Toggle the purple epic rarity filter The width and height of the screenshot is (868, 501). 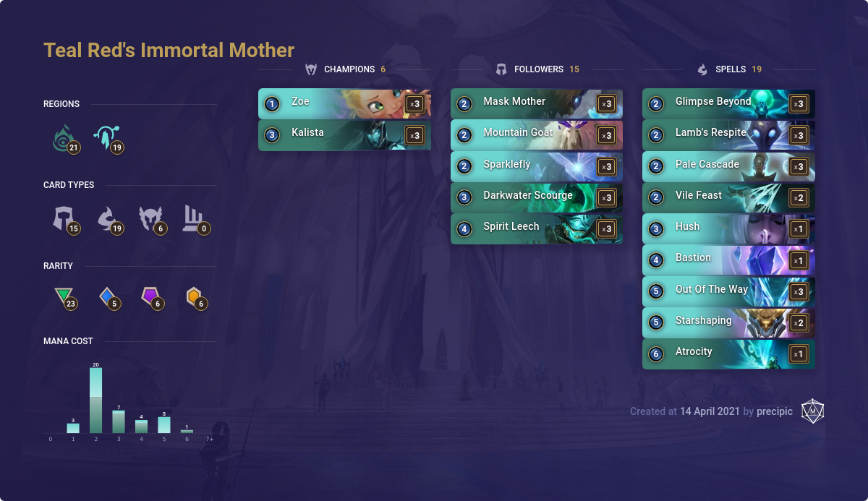[x=151, y=296]
